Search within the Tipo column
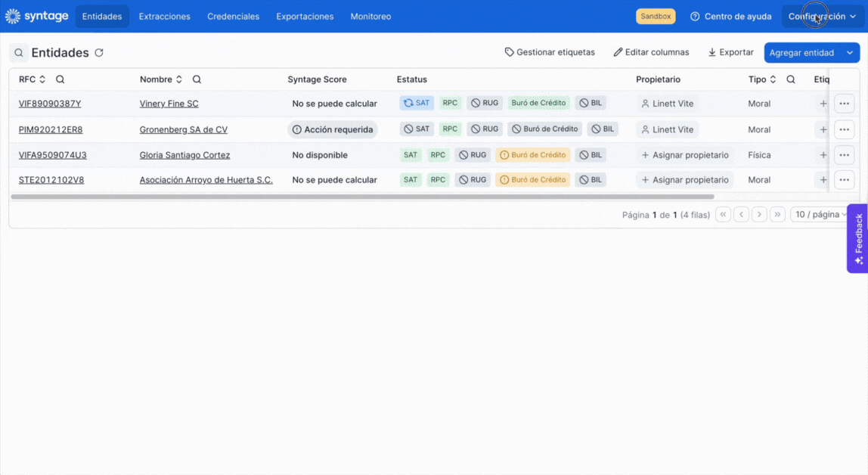The image size is (868, 475). coord(791,79)
